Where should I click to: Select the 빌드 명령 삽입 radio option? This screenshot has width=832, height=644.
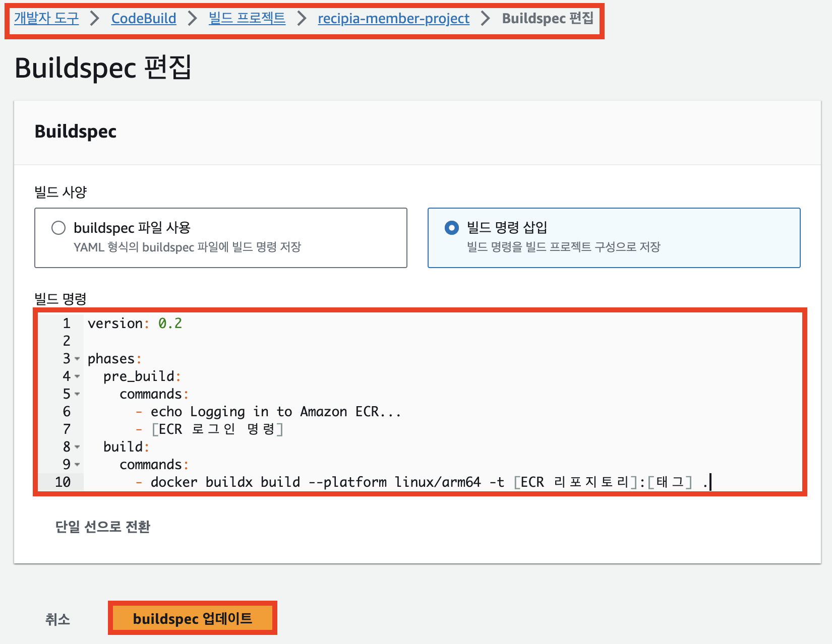pos(452,228)
